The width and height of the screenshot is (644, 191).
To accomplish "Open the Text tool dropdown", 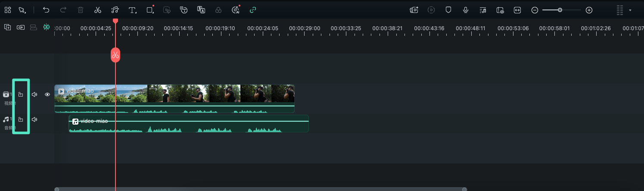I will point(133,10).
